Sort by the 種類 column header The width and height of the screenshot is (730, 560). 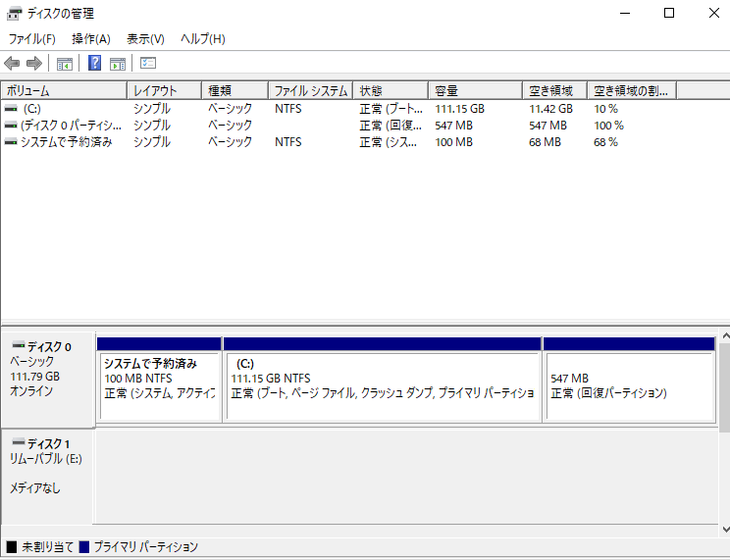[x=235, y=90]
